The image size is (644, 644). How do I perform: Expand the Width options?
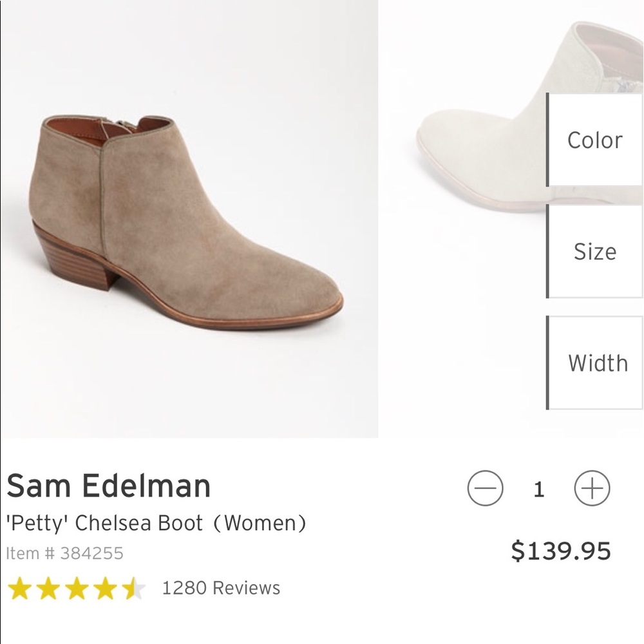(597, 363)
